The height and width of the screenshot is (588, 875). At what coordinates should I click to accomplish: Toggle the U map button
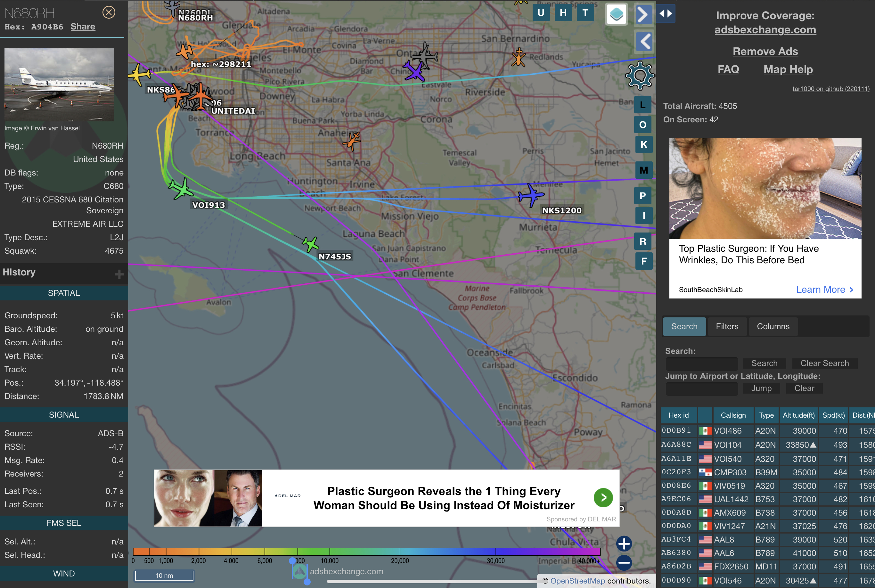coord(541,13)
